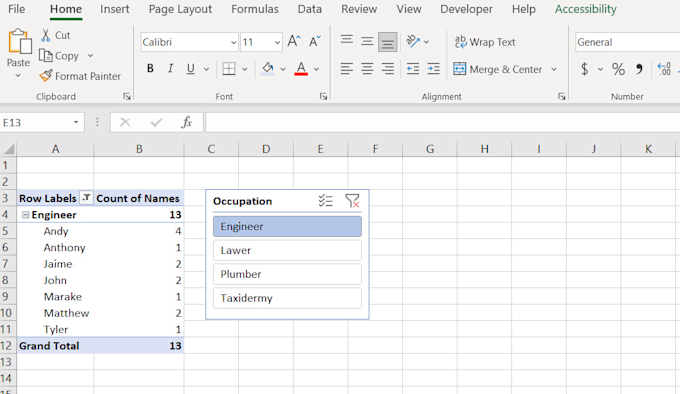Decrease font size with small A icon
The width and height of the screenshot is (680, 394).
[314, 42]
